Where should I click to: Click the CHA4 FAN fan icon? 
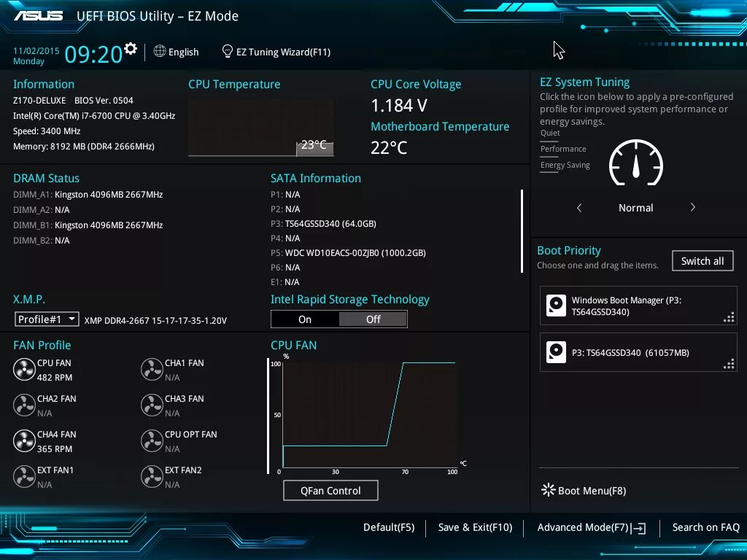click(24, 441)
